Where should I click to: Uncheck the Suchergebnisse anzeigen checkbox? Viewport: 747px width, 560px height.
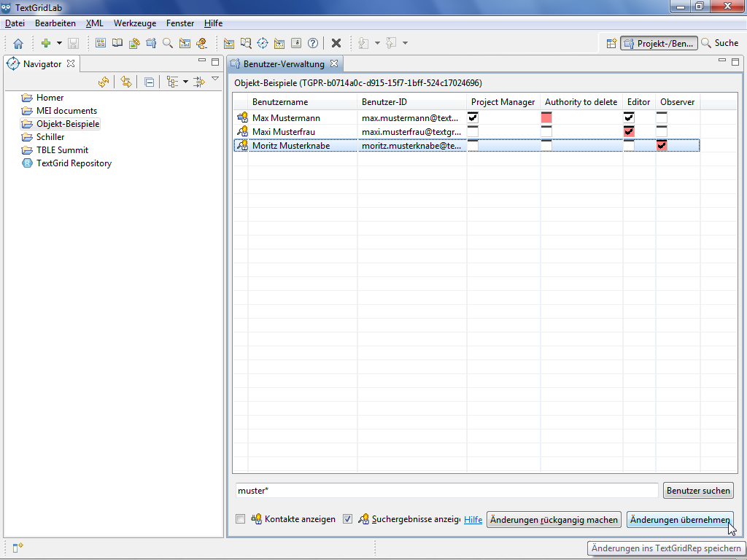[x=348, y=519]
